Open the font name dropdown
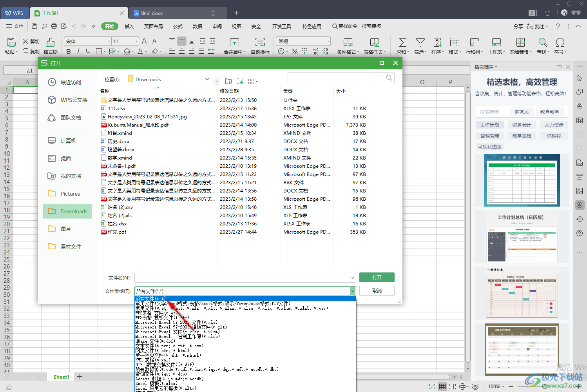 tap(109, 41)
